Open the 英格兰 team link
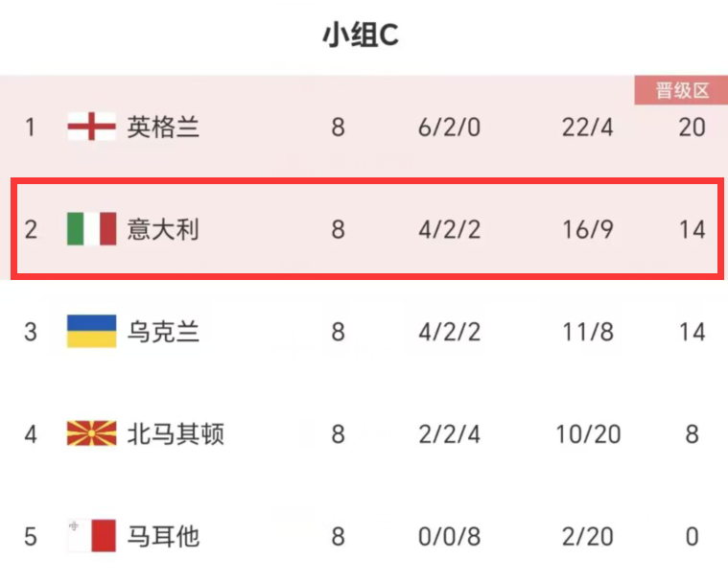The image size is (728, 583). [x=163, y=128]
